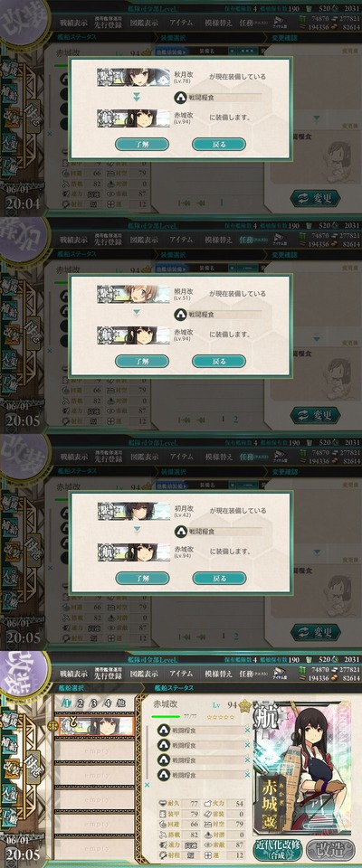The width and height of the screenshot is (362, 868).
Task: Click the 戦闘糧食 rice ball icon in 照月改 dialog
Action: click(181, 315)
